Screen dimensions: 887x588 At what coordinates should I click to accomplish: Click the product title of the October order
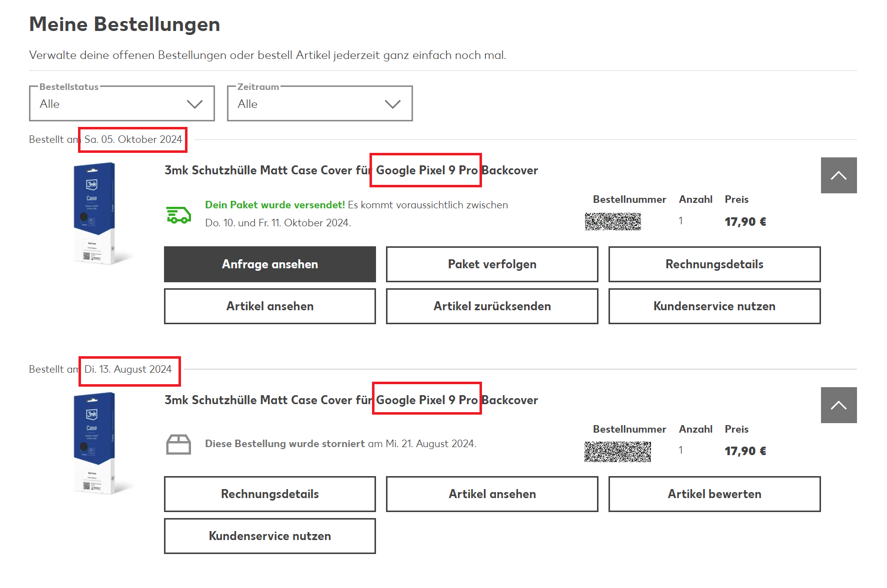click(351, 170)
